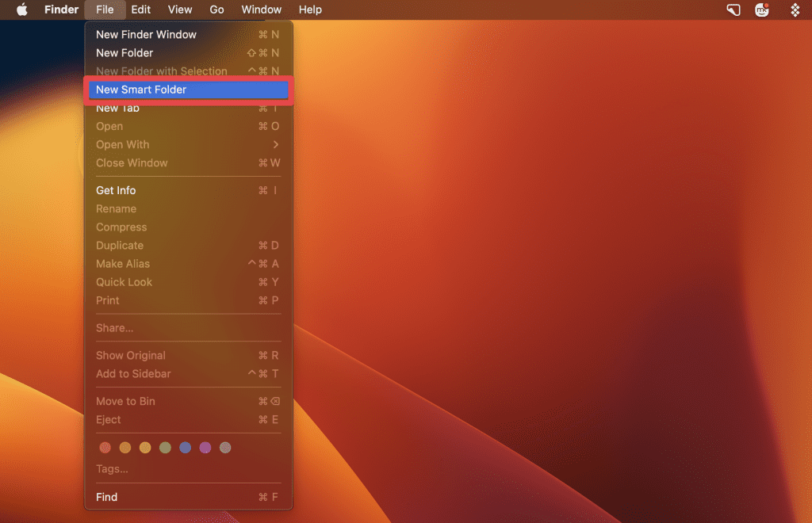Select Get Info
The width and height of the screenshot is (812, 523).
click(188, 190)
